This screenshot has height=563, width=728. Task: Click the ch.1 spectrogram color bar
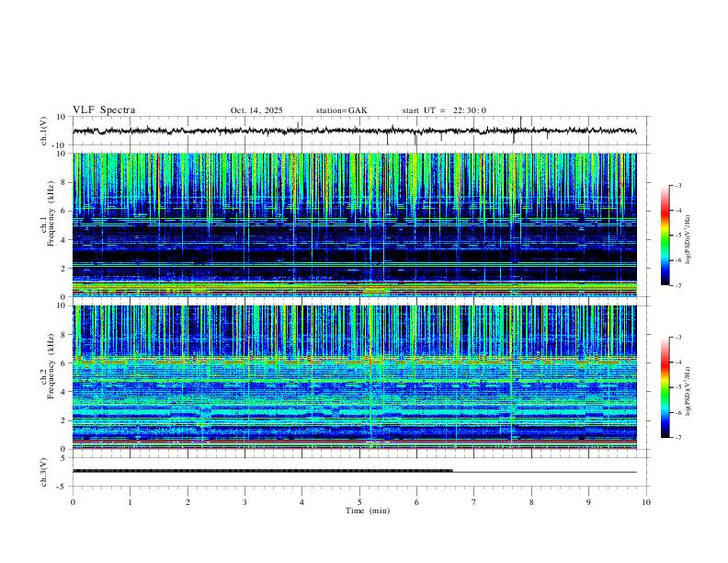pyautogui.click(x=665, y=236)
